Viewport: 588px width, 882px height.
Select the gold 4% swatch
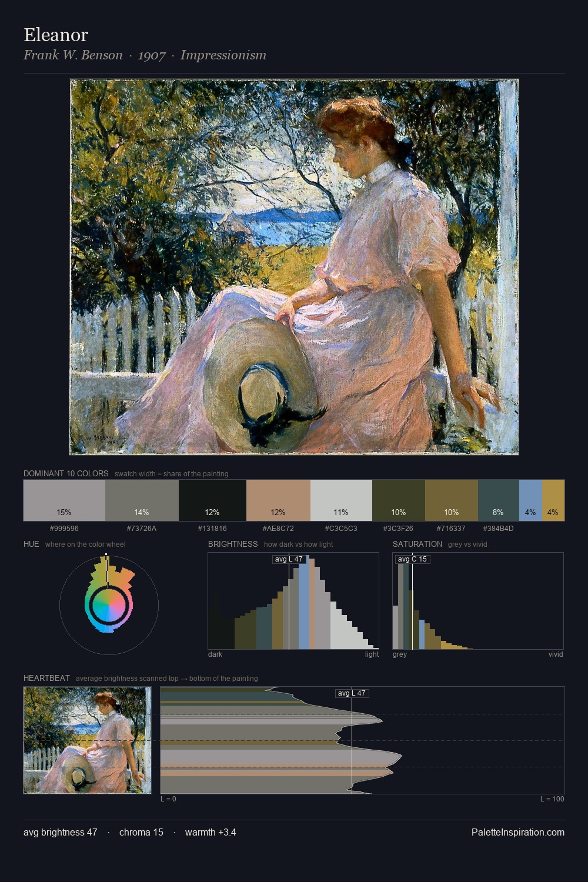(553, 500)
